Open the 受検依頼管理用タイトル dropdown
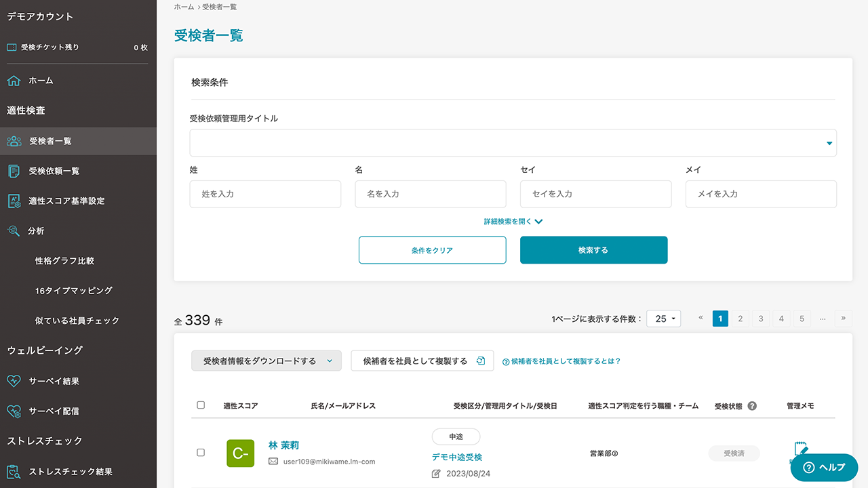The width and height of the screenshot is (868, 488). [x=513, y=143]
